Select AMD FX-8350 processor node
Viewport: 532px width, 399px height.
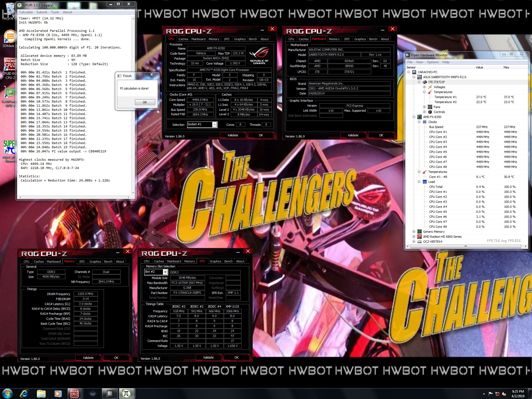point(432,117)
